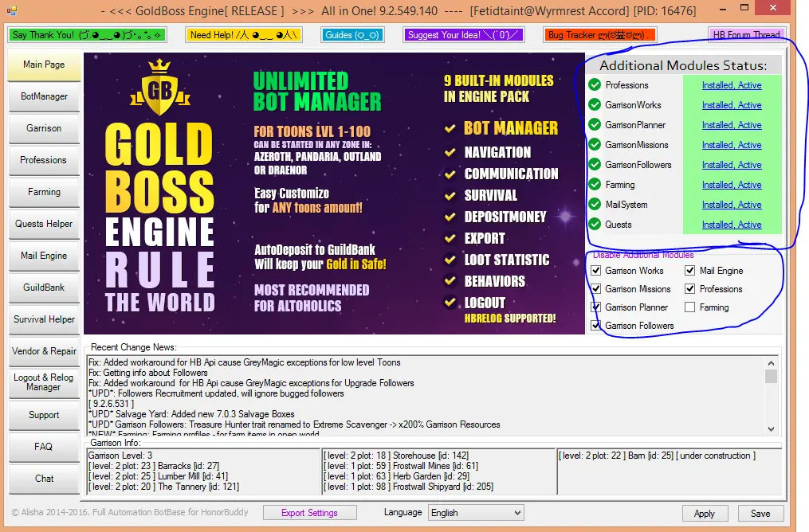Click the Barracks [id: 27] line
Image resolution: width=809 pixels, height=532 pixels.
[154, 466]
